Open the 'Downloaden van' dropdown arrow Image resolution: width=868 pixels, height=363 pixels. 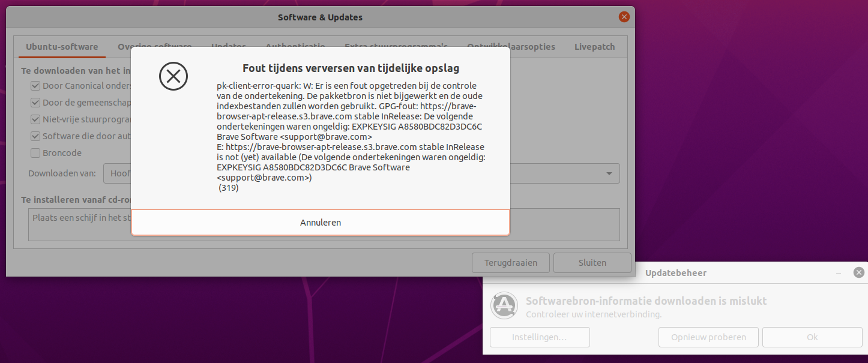pyautogui.click(x=609, y=173)
